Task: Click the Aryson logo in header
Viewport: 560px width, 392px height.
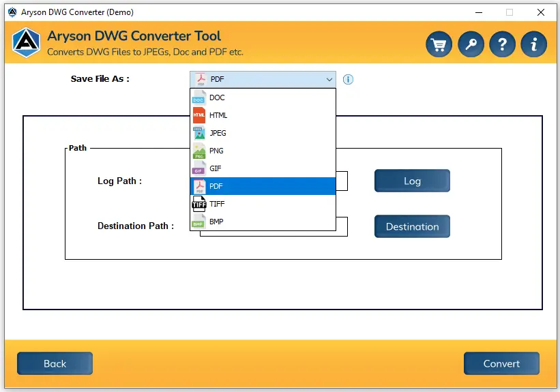Action: pos(26,43)
